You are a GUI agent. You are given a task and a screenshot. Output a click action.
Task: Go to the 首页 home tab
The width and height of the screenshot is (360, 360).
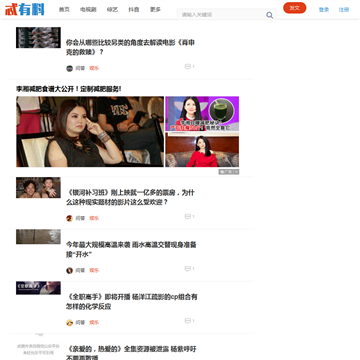64,10
